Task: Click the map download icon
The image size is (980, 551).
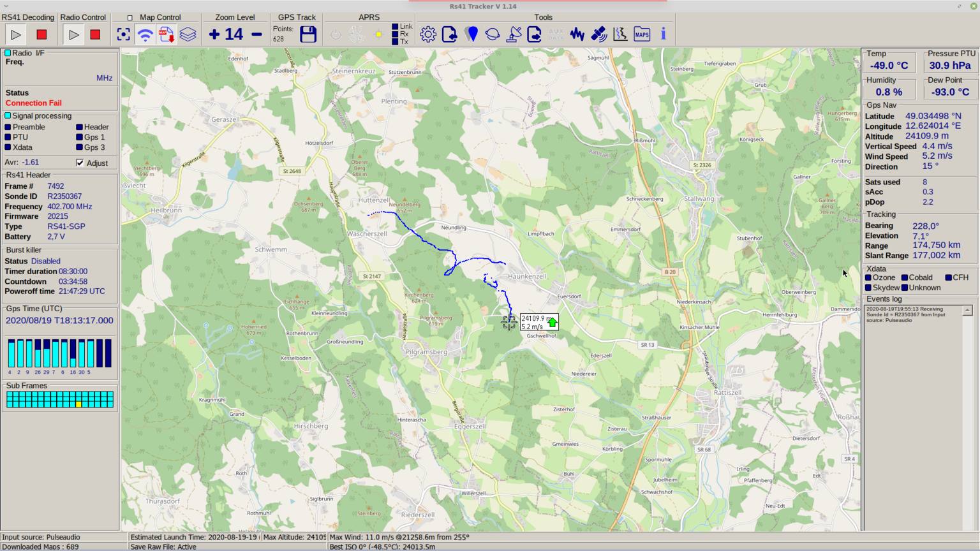Action: pyautogui.click(x=167, y=34)
